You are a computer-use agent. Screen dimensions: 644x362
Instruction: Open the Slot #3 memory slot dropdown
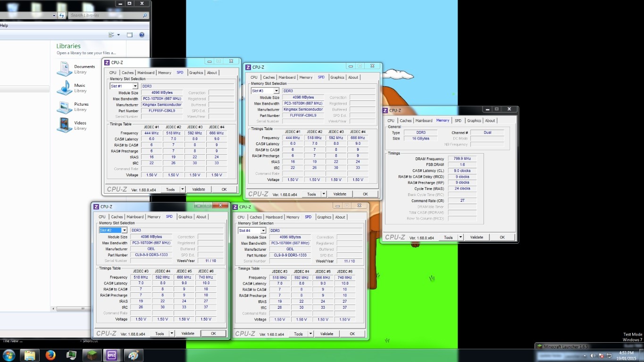[x=276, y=91]
